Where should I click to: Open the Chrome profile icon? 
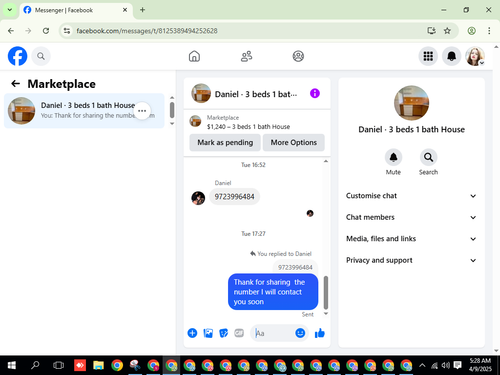(471, 31)
